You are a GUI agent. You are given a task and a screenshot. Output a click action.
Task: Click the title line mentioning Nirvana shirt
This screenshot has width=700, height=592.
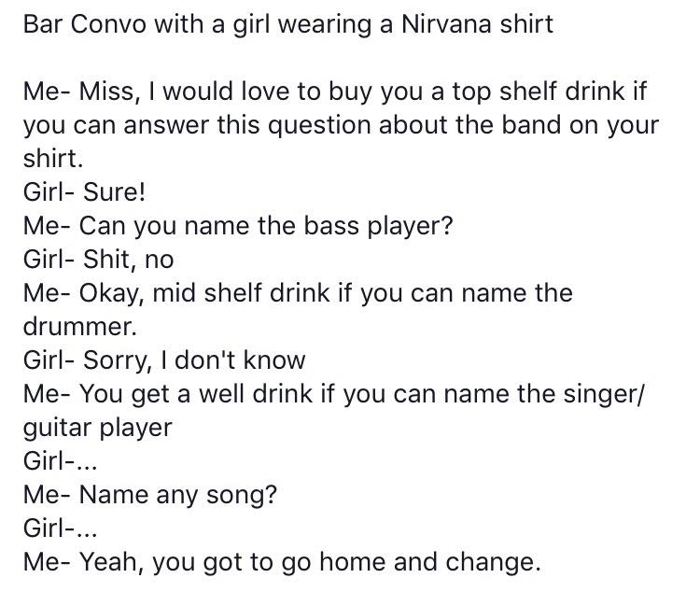pyautogui.click(x=287, y=24)
